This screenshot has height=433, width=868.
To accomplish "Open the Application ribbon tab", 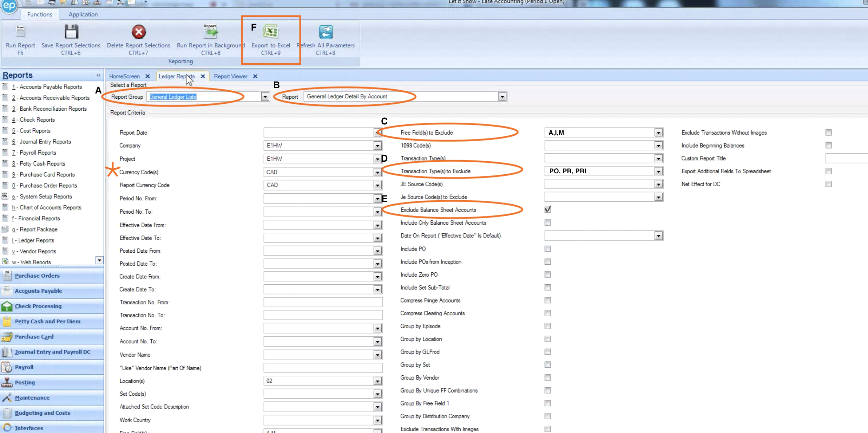I will (83, 14).
